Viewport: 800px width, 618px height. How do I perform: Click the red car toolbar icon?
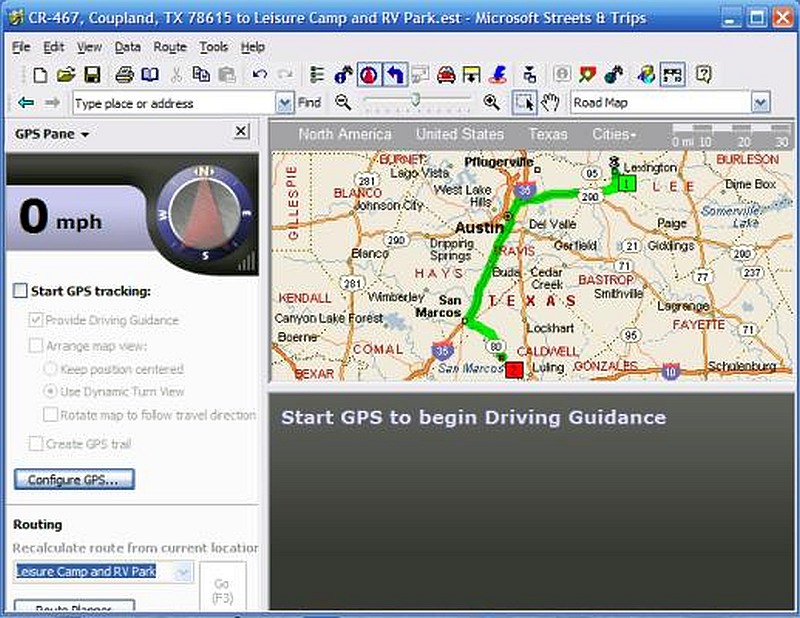(x=446, y=75)
